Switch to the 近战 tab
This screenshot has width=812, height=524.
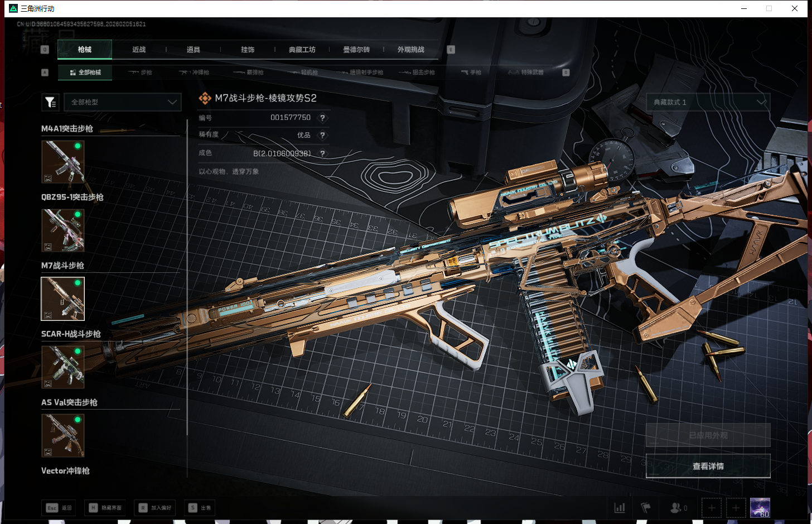[x=139, y=50]
